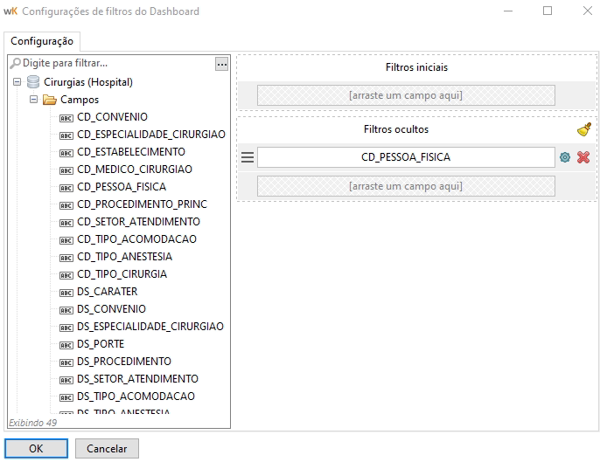Select field DS_PROCEDIMENTO
Screen dimensions: 602x467
click(124, 361)
